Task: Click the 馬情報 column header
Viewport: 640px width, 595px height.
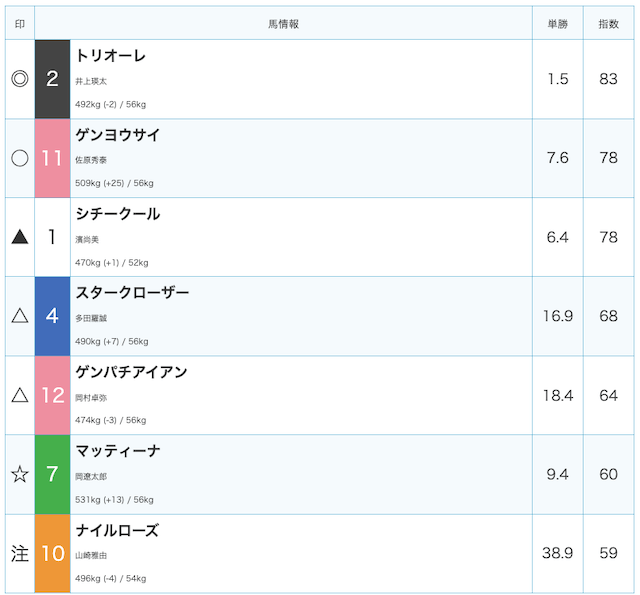Action: (x=283, y=24)
